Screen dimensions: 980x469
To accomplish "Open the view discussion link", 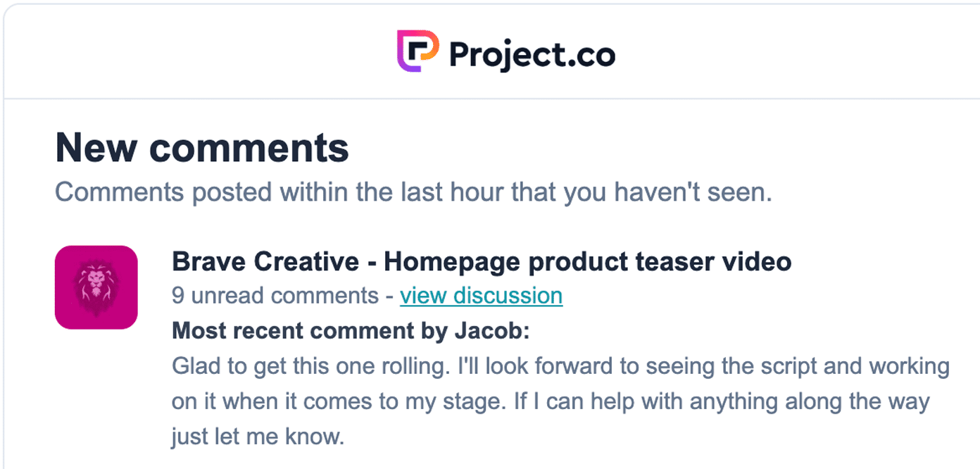I will click(481, 296).
